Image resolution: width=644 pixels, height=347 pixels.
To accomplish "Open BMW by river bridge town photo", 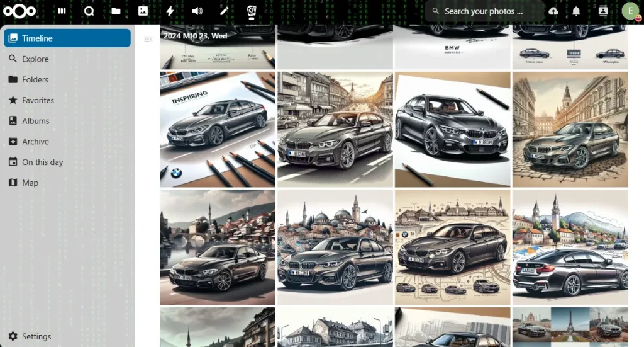I will click(218, 247).
